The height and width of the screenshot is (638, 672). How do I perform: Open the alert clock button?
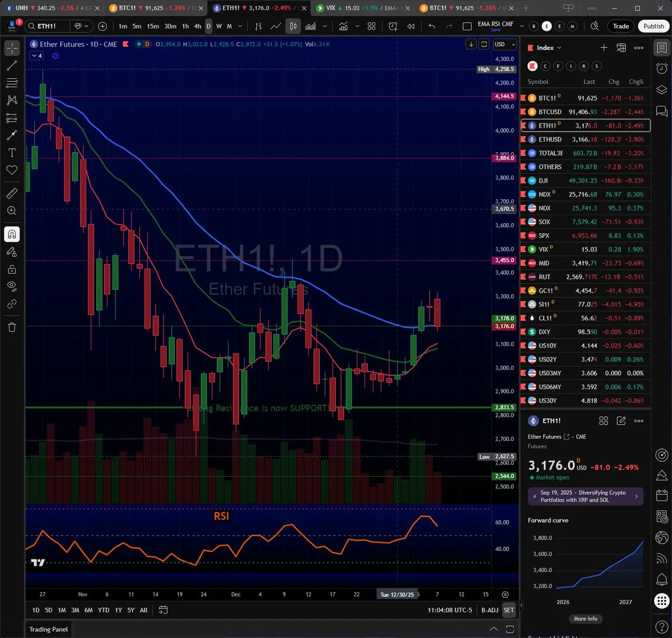393,26
